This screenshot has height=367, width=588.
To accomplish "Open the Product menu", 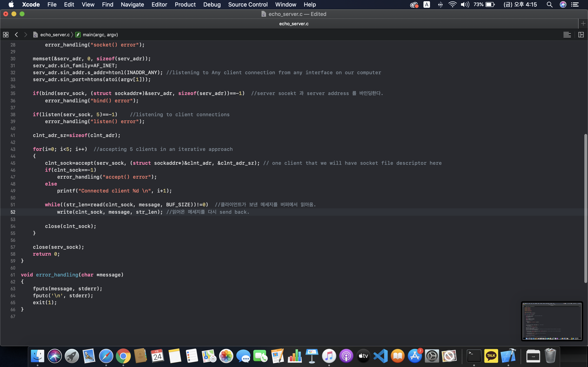I will (x=185, y=5).
